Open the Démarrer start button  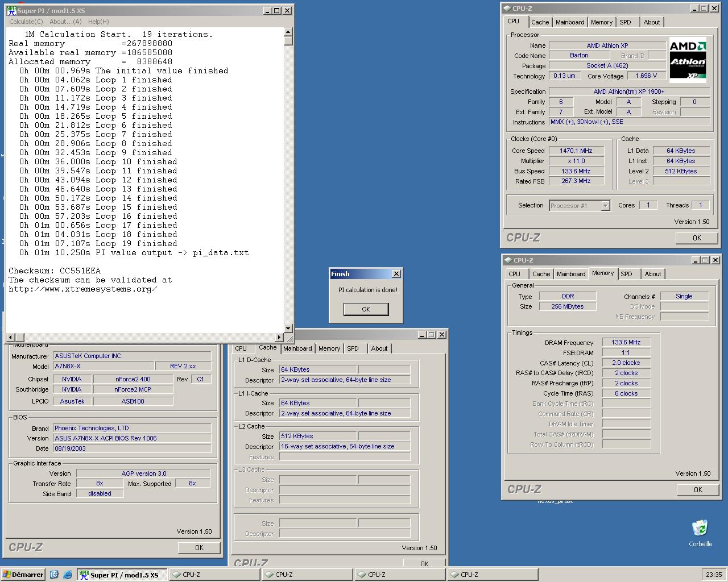click(x=23, y=575)
